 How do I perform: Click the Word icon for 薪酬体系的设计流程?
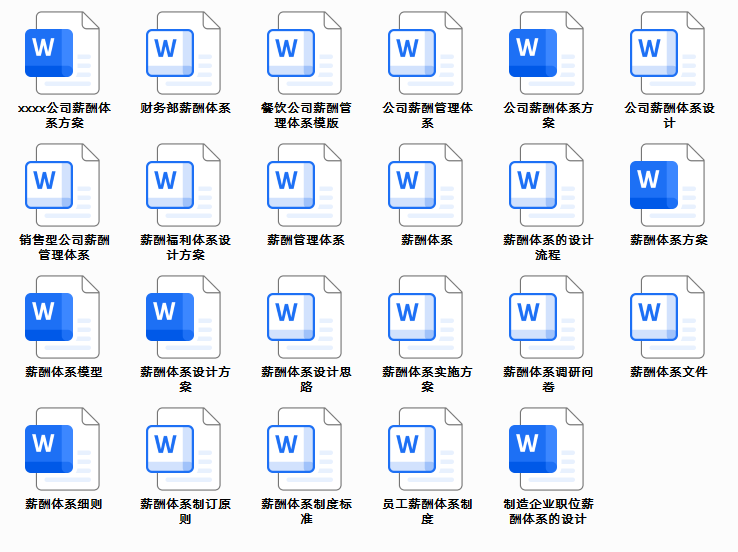point(546,185)
